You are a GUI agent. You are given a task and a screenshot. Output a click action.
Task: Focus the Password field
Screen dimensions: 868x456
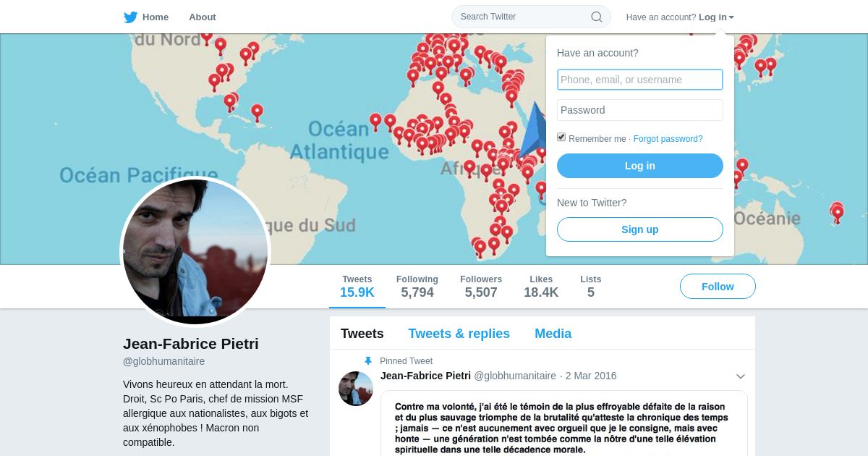(640, 110)
